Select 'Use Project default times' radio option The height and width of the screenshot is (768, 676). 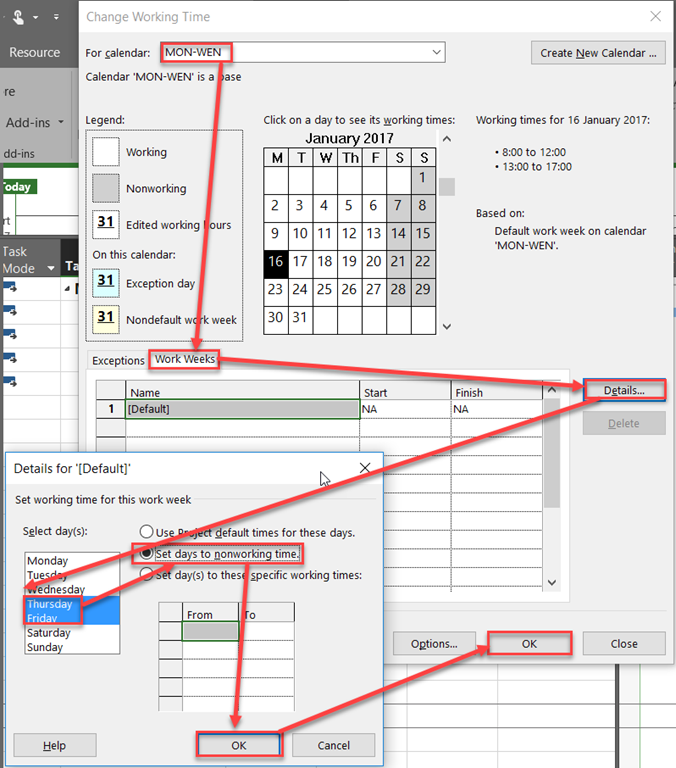click(147, 532)
